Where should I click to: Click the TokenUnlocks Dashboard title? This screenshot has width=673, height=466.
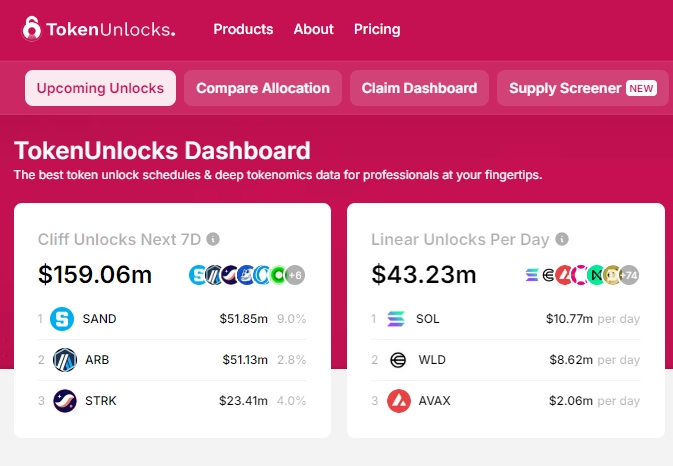pyautogui.click(x=162, y=151)
